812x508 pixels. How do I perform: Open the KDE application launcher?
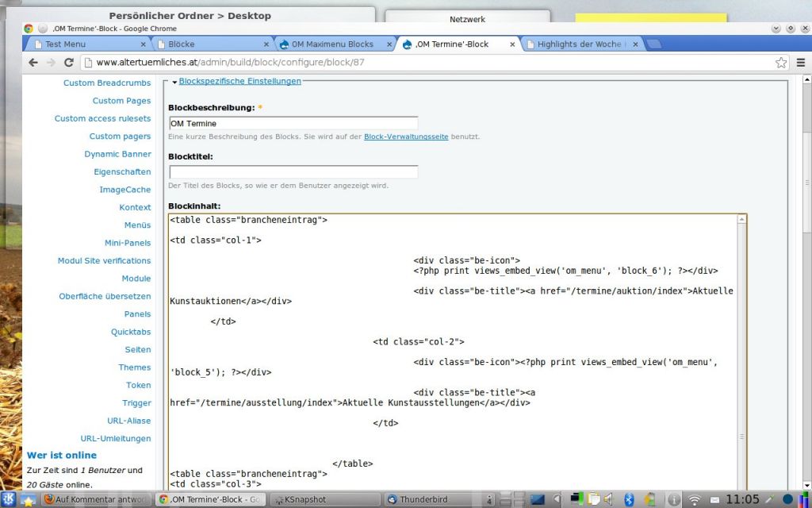(x=9, y=499)
